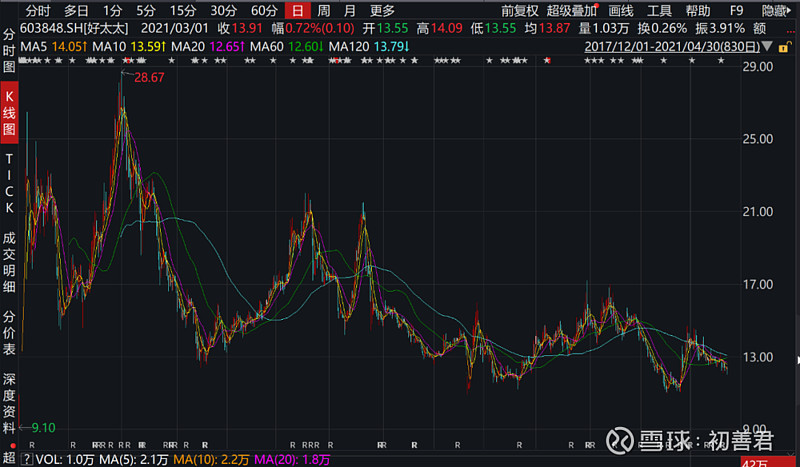This screenshot has height=467, width=800.
Task: Switch to the 月 monthly tab
Action: (x=349, y=10)
